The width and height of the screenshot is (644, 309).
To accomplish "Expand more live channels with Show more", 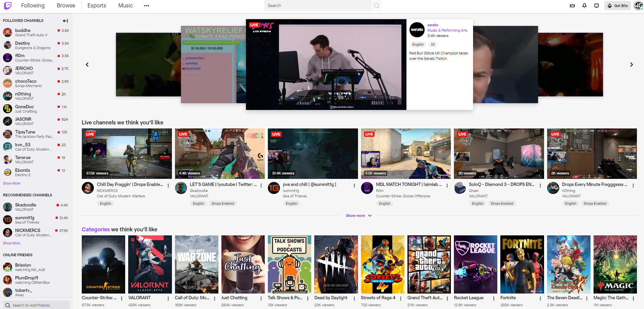I will click(x=359, y=216).
